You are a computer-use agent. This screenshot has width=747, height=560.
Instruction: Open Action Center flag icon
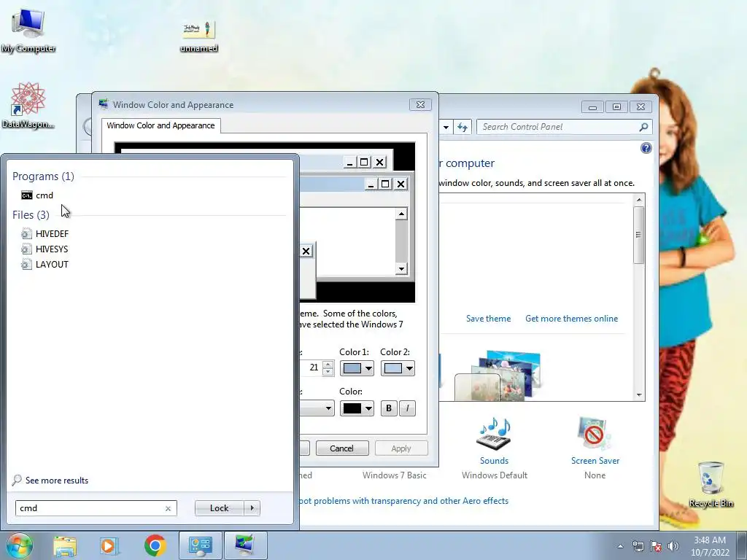pyautogui.click(x=656, y=546)
